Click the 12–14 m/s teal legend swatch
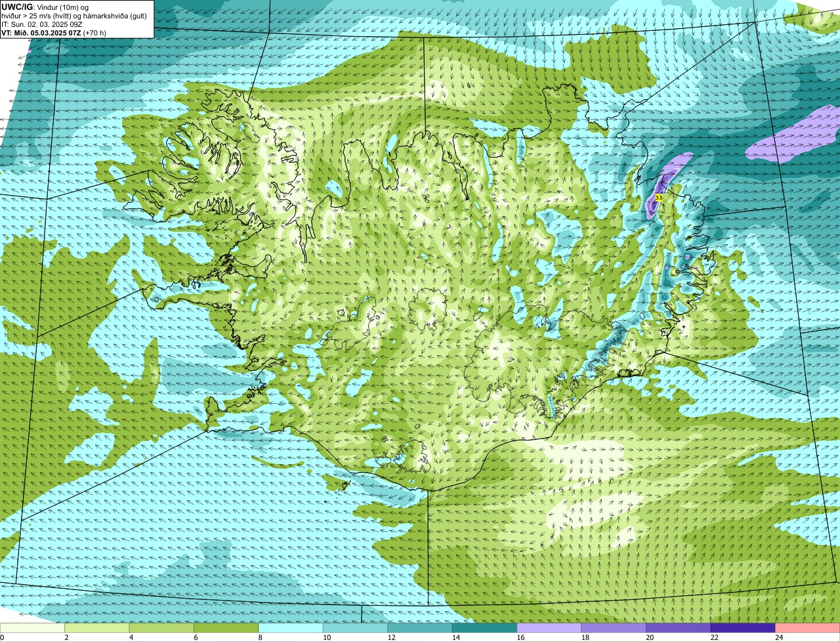The height and width of the screenshot is (642, 840). pos(420,628)
